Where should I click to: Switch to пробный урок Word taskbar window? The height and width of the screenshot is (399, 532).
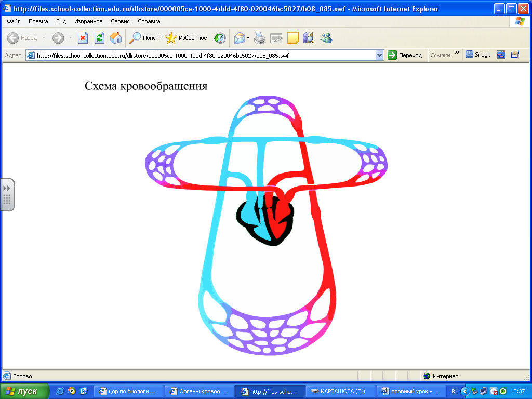click(x=411, y=391)
